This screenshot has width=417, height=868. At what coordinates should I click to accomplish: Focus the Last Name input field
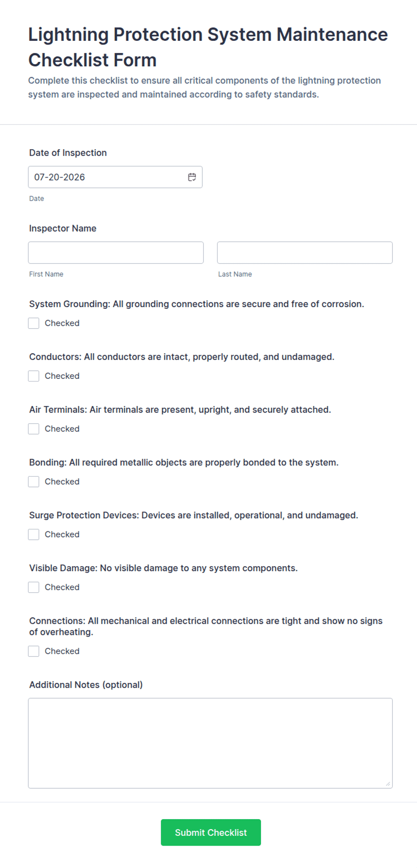tap(305, 252)
